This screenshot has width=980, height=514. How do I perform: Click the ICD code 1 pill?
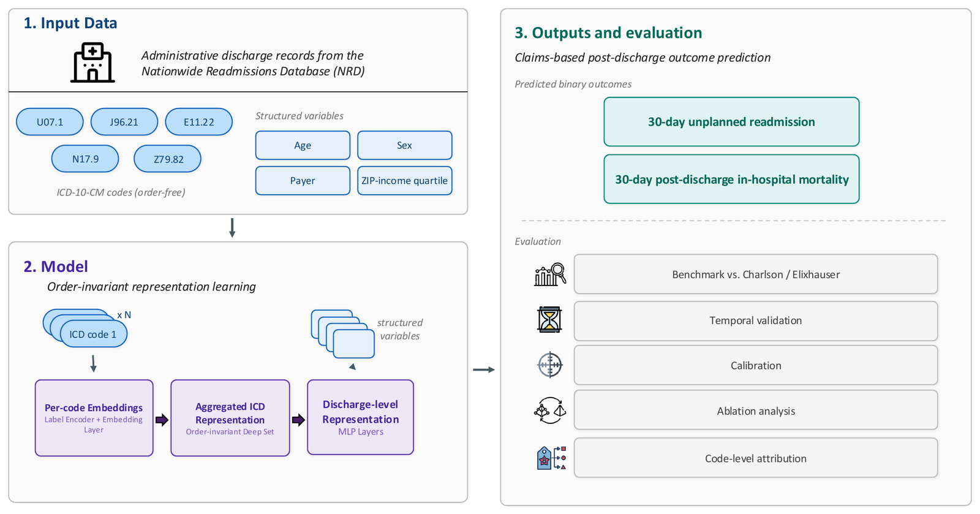[93, 334]
